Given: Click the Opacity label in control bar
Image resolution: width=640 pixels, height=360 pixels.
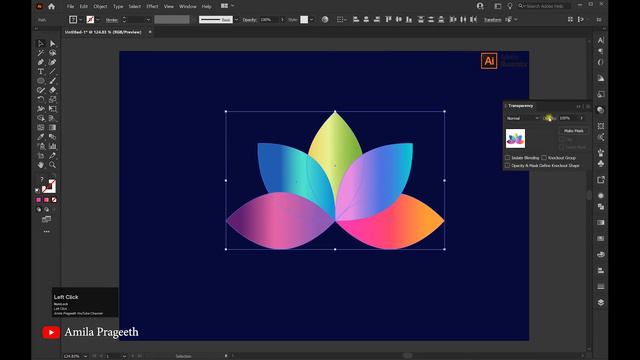Looking at the screenshot, I should 249,20.
